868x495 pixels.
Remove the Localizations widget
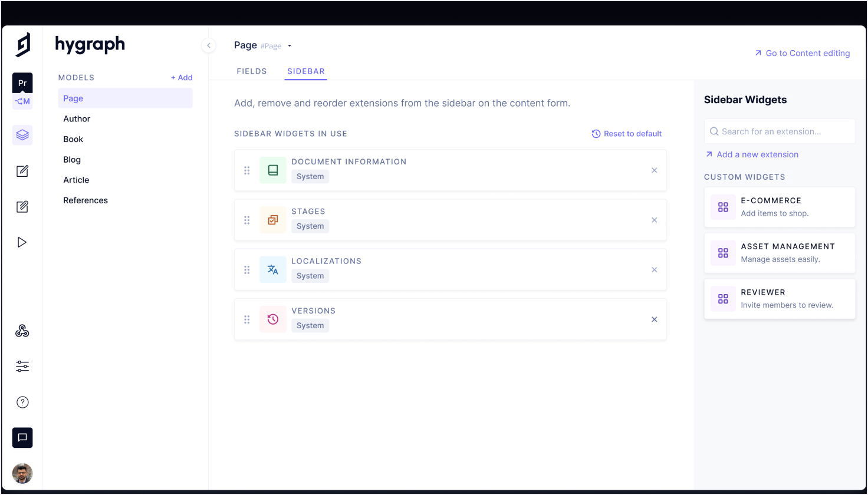(654, 270)
